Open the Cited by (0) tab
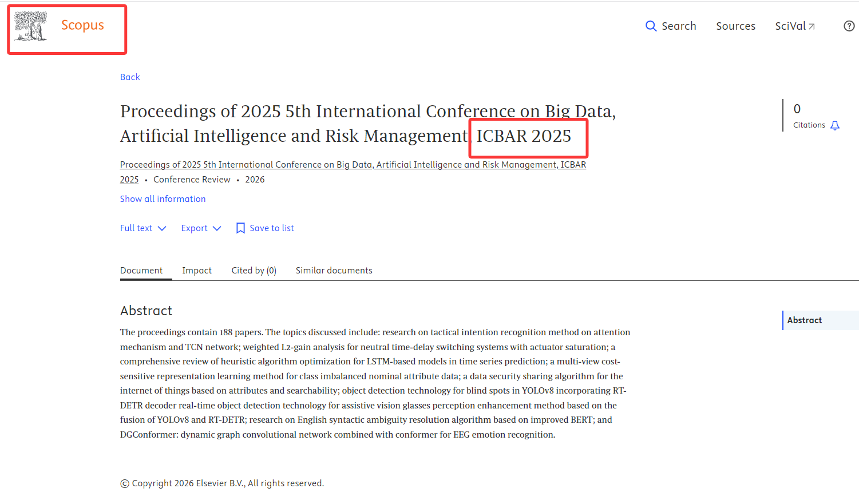The image size is (859, 504). [x=254, y=271]
